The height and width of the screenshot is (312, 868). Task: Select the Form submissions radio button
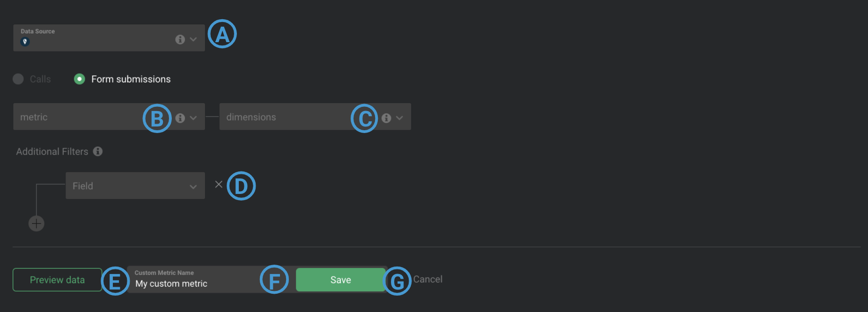79,79
